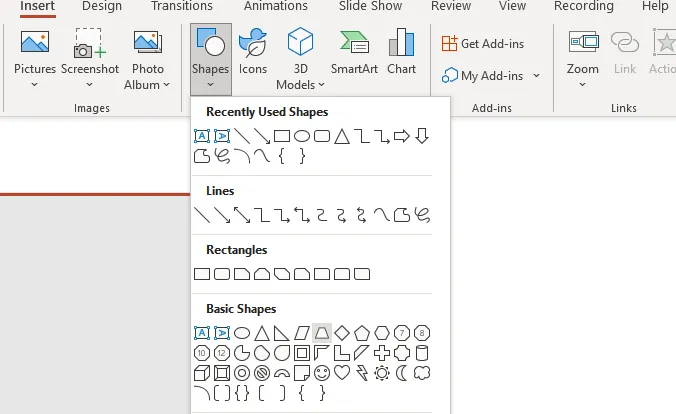Insert the Sun shape
Viewport: 676px width, 414px height.
tap(381, 373)
